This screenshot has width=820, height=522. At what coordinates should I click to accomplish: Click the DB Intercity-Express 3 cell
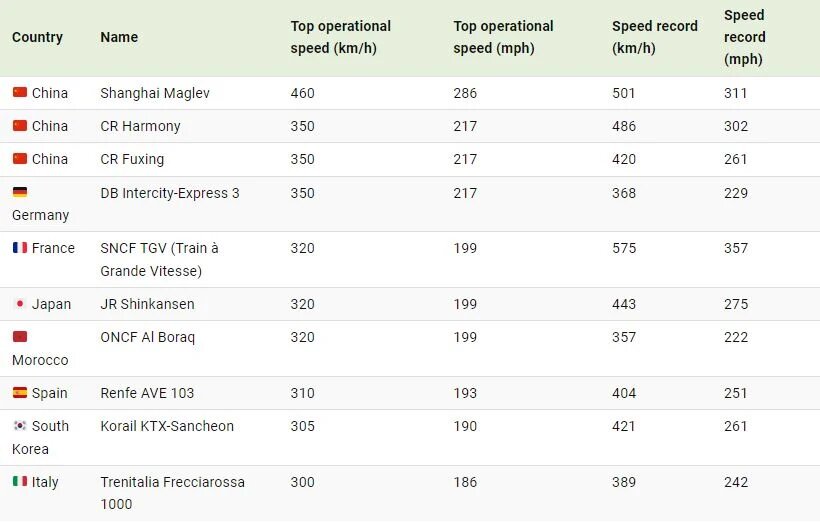[x=170, y=193]
